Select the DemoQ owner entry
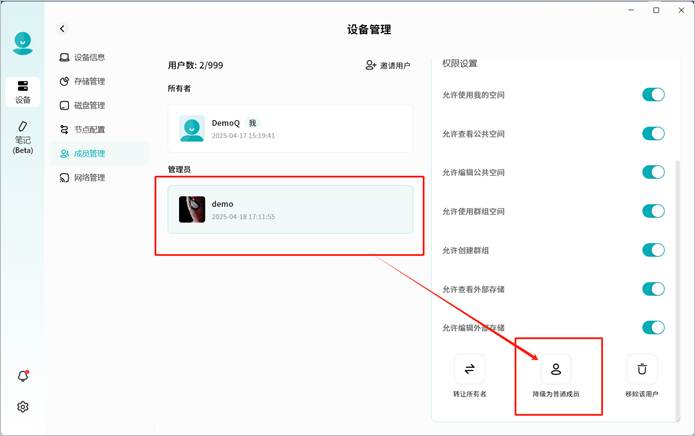 pyautogui.click(x=290, y=128)
